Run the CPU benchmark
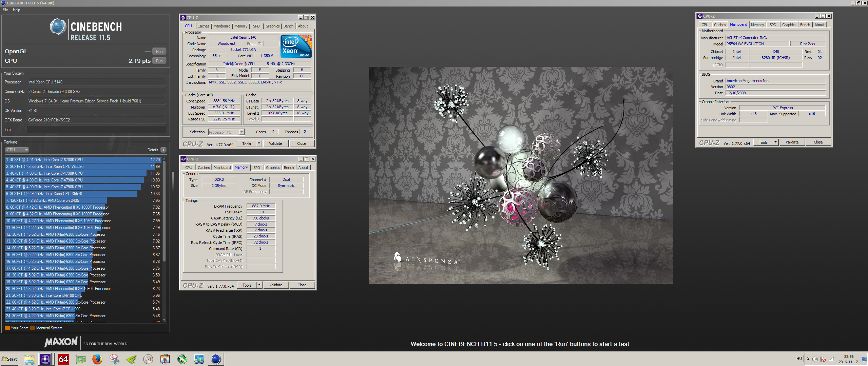This screenshot has height=366, width=868. point(159,61)
